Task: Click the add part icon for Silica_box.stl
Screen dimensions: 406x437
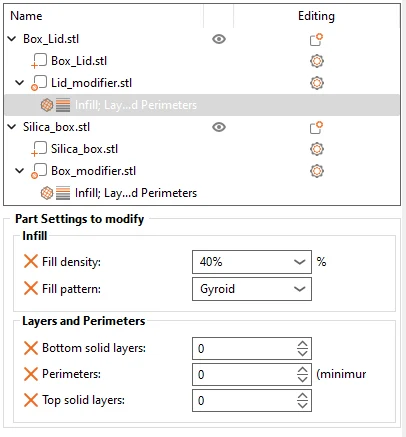Action: (316, 127)
